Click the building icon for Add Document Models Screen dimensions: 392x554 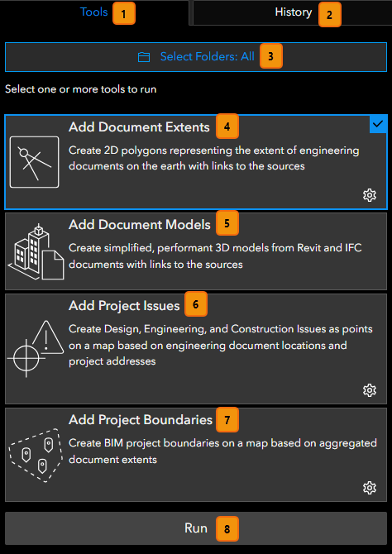[36, 251]
